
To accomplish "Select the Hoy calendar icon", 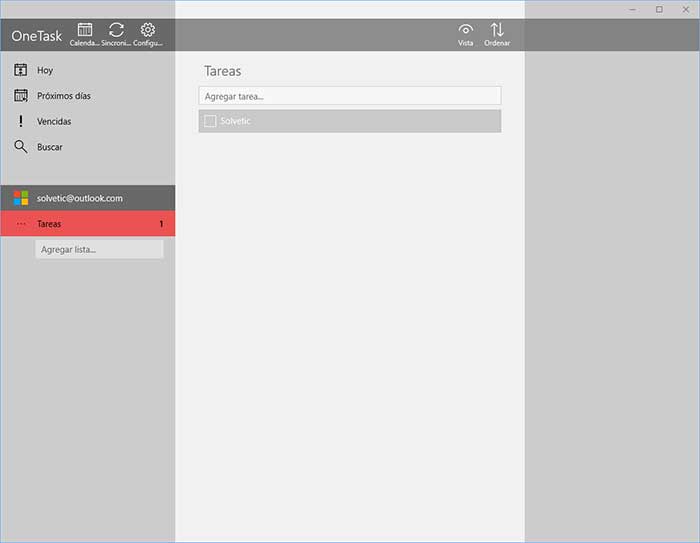I will [x=21, y=70].
